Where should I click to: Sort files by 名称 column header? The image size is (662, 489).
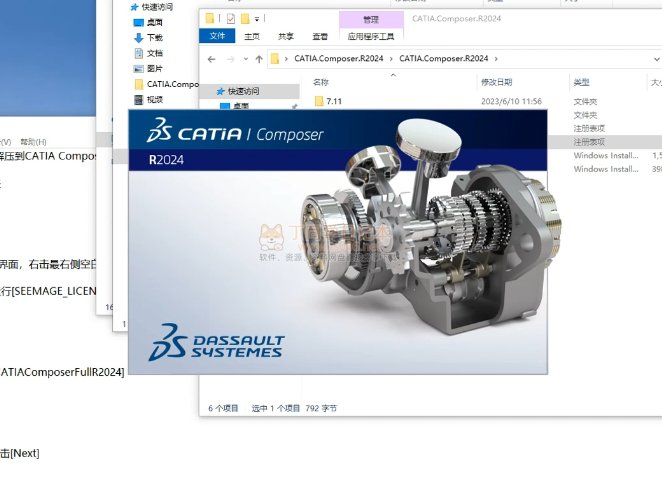(x=321, y=82)
